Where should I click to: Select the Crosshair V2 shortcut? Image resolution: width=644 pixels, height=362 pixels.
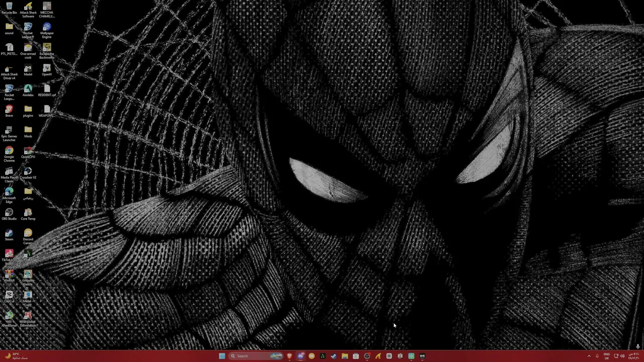(28, 173)
